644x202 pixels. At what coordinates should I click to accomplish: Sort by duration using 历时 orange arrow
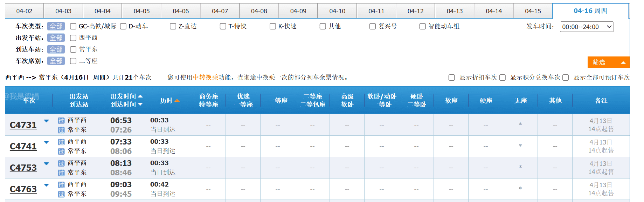177,101
